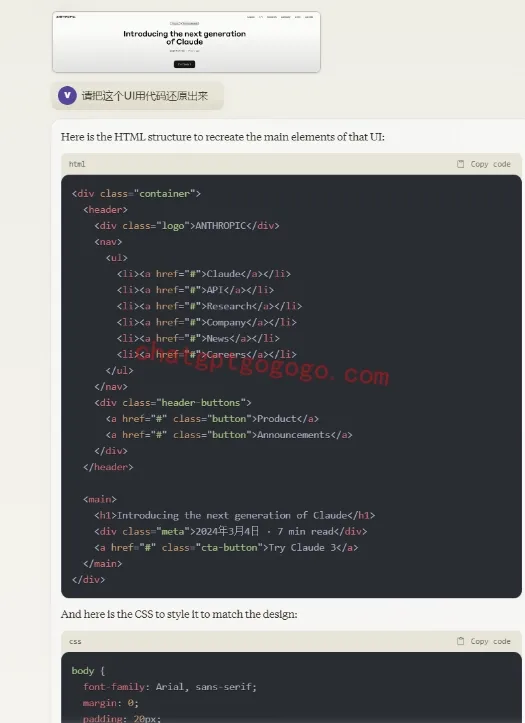Click the h1 Introducing heading code line
Viewport: 525px width, 723px height.
tap(235, 516)
